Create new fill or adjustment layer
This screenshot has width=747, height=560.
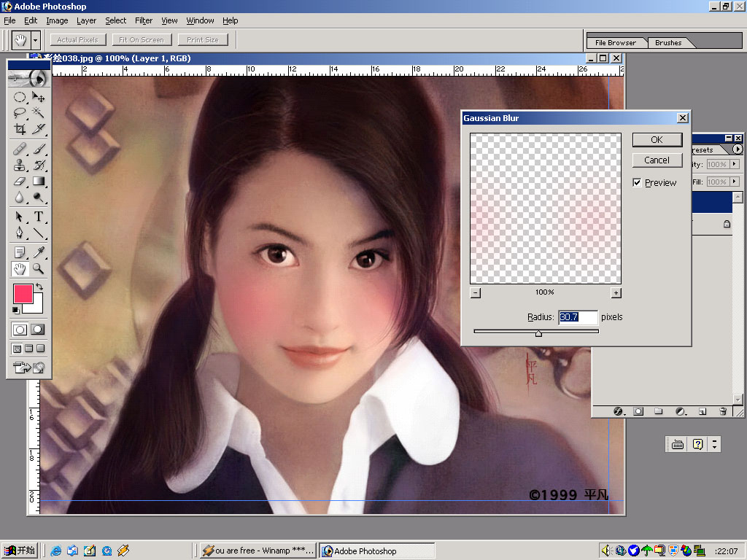coord(681,411)
